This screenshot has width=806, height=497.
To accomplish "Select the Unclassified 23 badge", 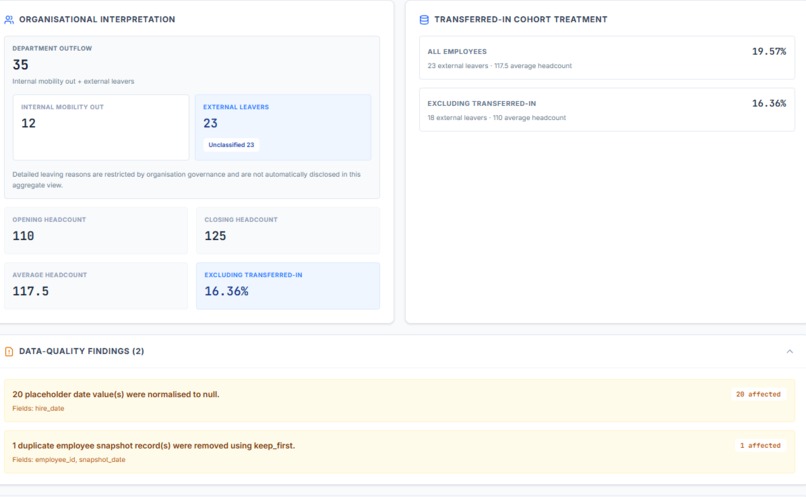I will 231,145.
